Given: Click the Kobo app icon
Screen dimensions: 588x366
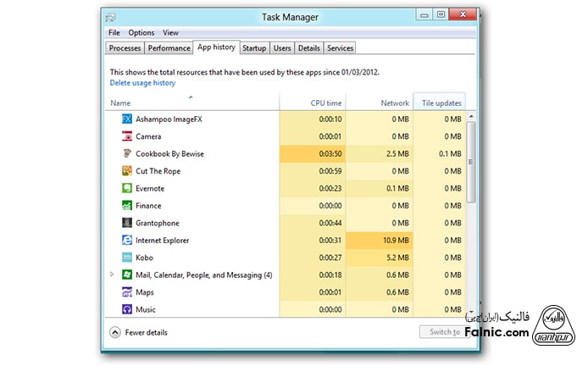Looking at the screenshot, I should (127, 258).
